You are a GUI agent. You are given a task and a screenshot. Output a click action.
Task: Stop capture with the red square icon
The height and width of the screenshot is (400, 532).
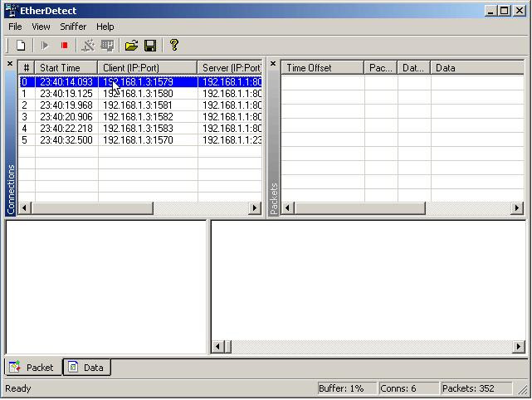coord(64,46)
